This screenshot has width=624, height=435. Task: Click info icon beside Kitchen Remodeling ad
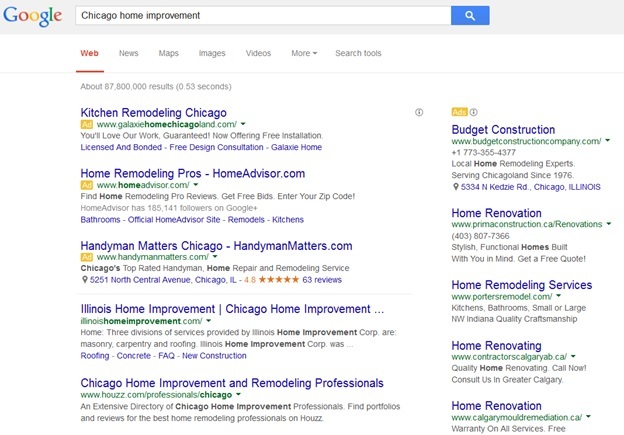tap(419, 113)
